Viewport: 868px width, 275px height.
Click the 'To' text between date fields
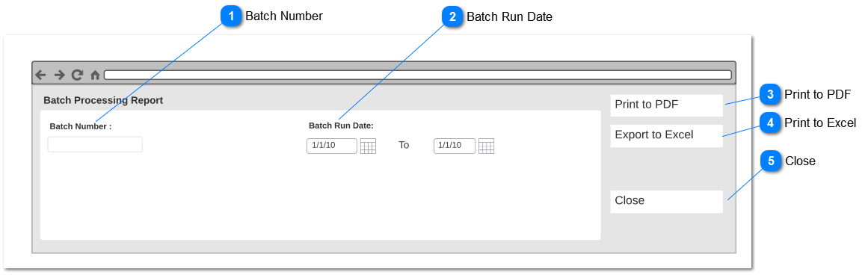pos(404,146)
